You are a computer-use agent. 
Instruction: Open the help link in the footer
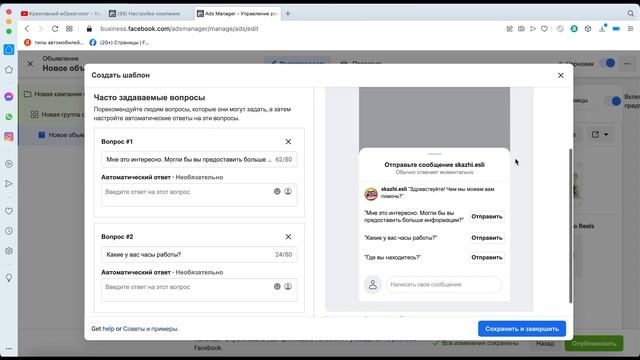[x=108, y=329]
